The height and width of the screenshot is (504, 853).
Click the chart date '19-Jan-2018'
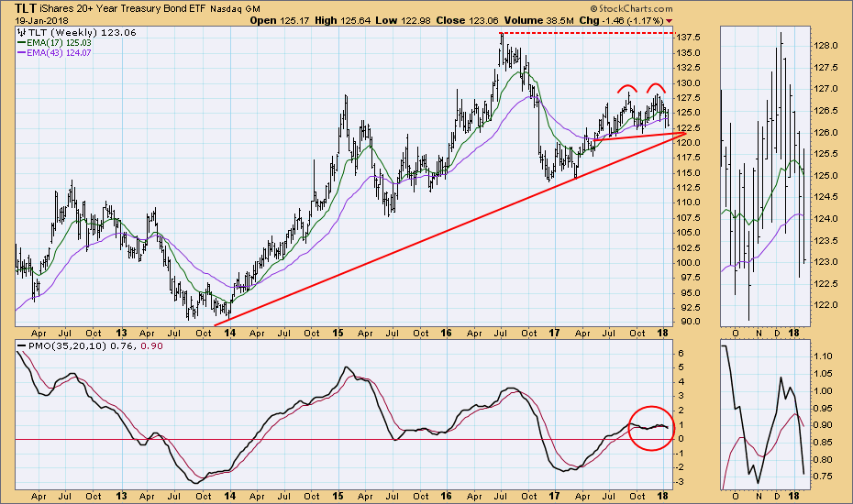[41, 21]
